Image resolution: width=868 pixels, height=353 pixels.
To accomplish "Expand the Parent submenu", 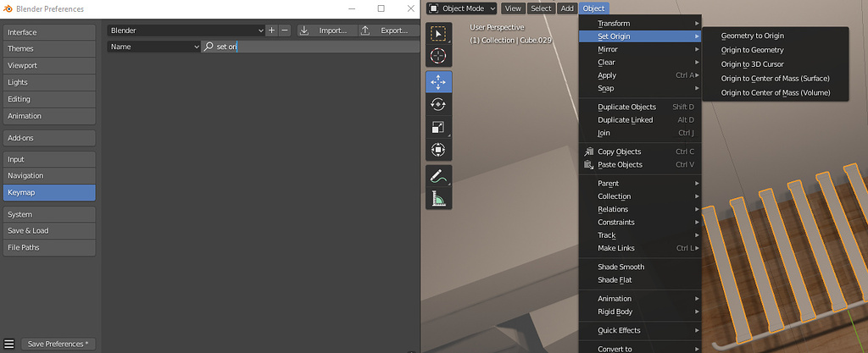I will tap(640, 184).
